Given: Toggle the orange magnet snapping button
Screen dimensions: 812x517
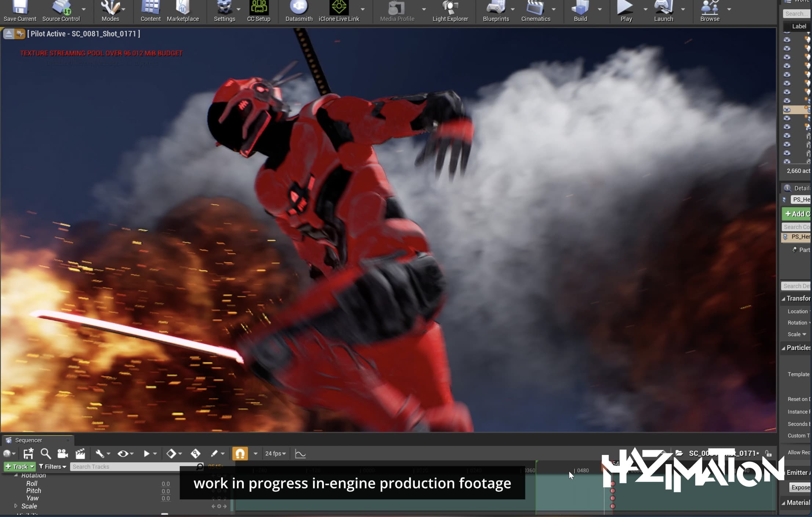Looking at the screenshot, I should tap(240, 453).
